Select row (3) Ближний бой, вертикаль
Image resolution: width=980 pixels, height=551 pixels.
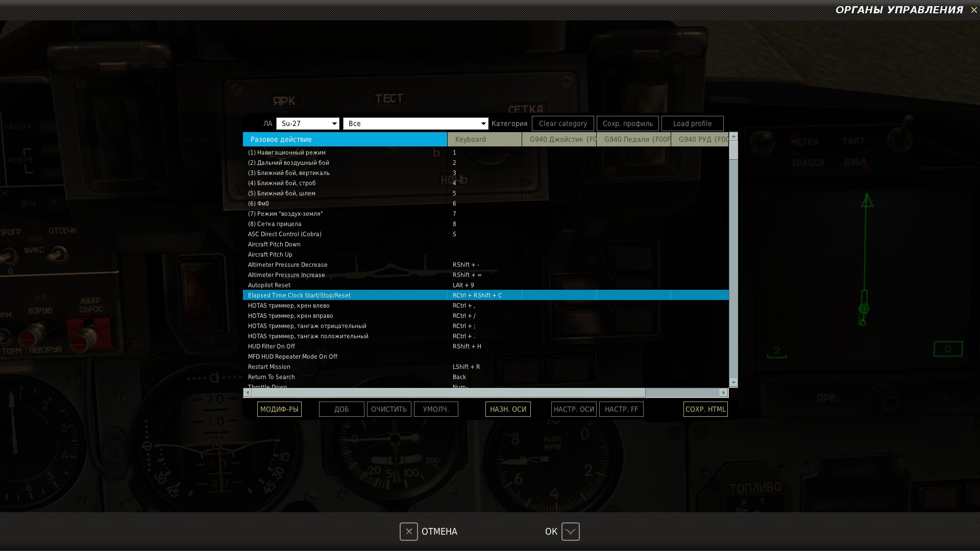(486, 173)
